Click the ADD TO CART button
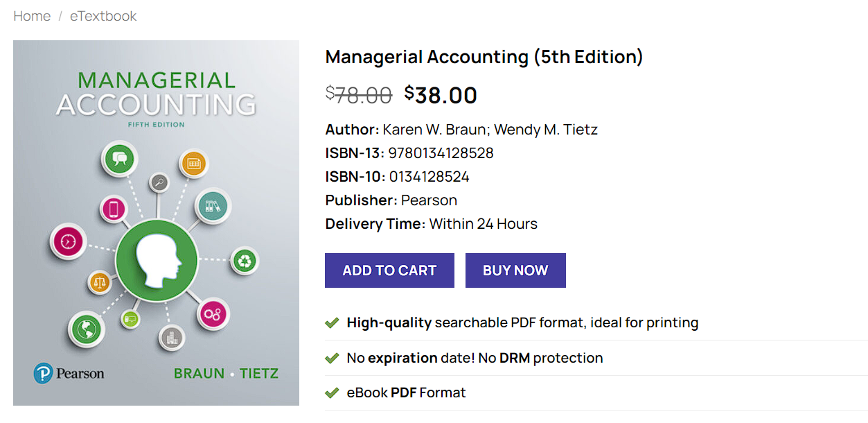This screenshot has width=868, height=423. coord(389,270)
